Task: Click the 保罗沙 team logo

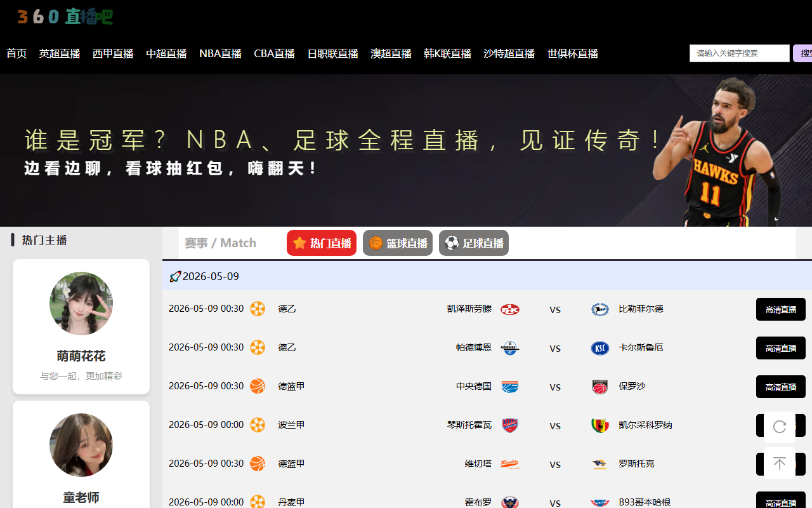Action: pyautogui.click(x=599, y=387)
